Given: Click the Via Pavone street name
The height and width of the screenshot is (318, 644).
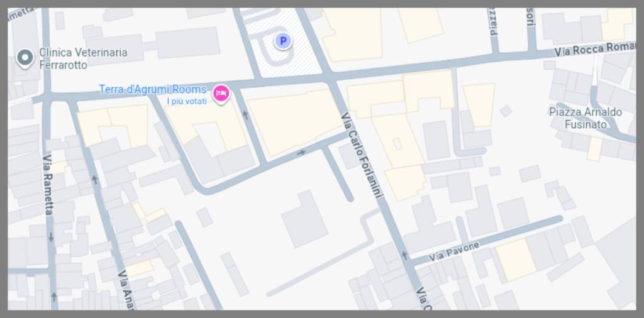Looking at the screenshot, I should click(x=454, y=252).
